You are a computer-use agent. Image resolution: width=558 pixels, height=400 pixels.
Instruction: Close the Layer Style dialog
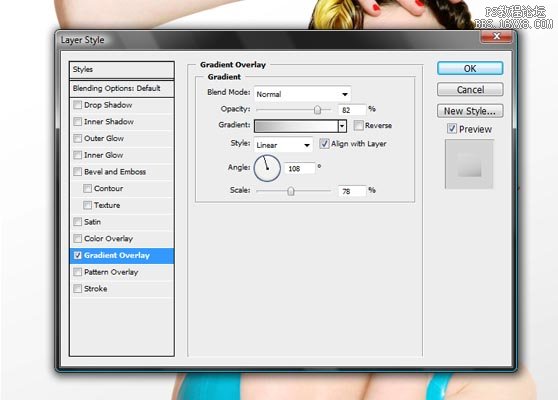(x=497, y=36)
